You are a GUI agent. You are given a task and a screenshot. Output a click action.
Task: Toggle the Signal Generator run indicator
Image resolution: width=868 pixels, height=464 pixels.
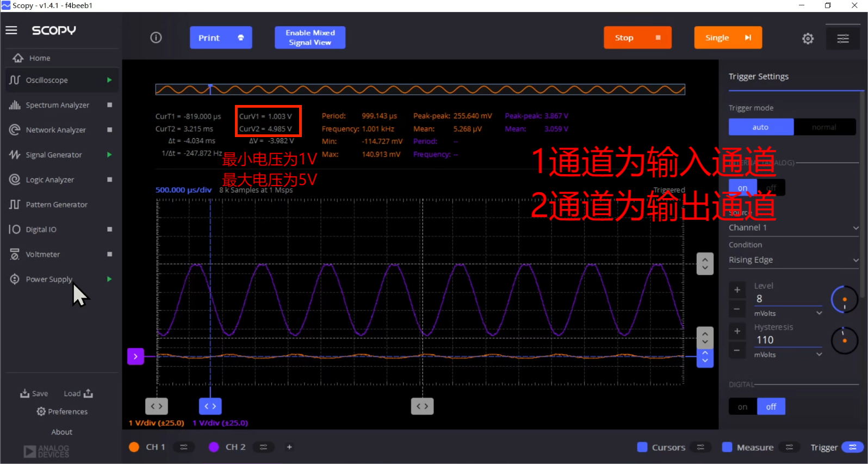[109, 154]
